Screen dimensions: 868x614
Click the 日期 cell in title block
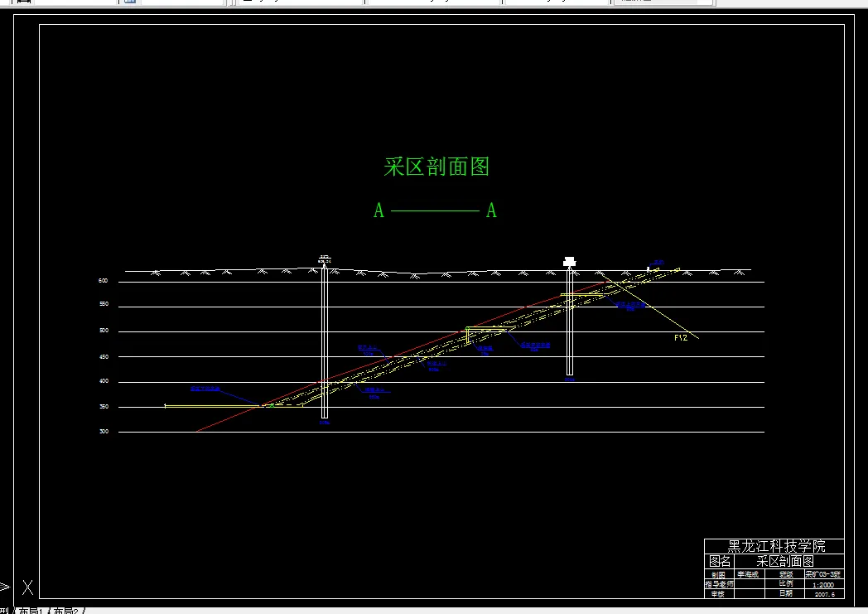[x=786, y=593]
